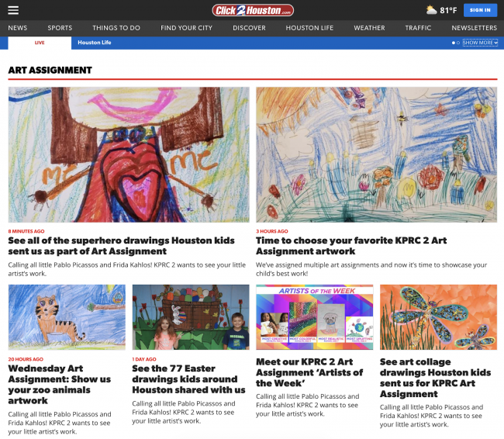Open the TRAFFIC menu item
The height and width of the screenshot is (439, 504).
[418, 28]
